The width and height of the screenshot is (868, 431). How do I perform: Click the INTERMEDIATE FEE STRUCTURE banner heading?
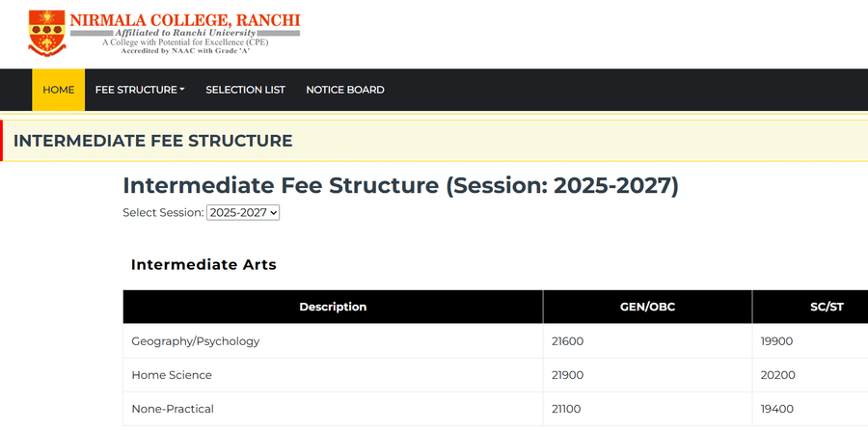(152, 141)
